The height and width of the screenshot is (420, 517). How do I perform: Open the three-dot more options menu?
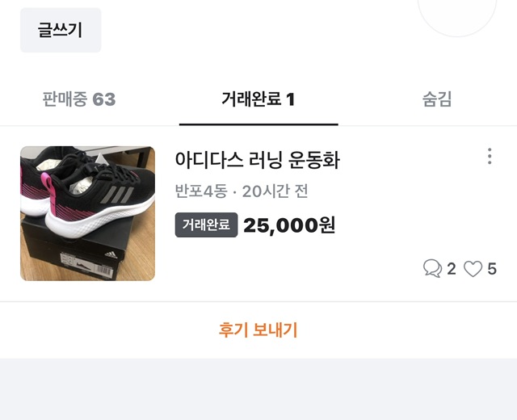489,157
